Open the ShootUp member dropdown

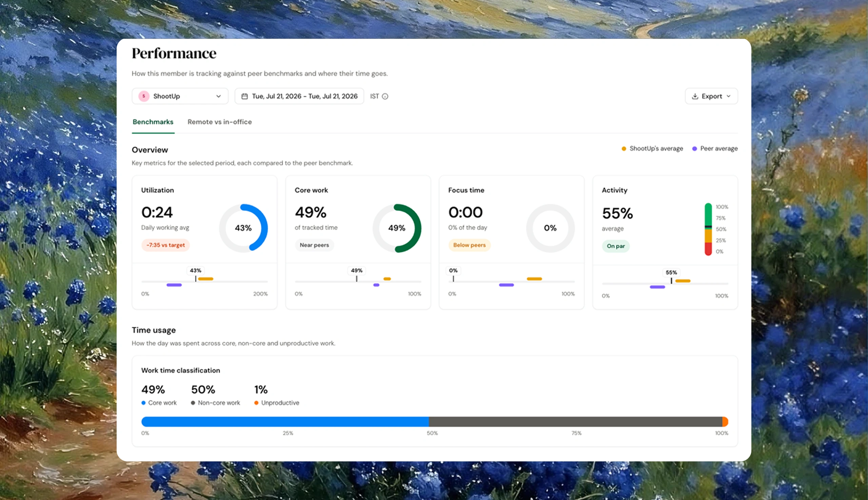coord(180,96)
